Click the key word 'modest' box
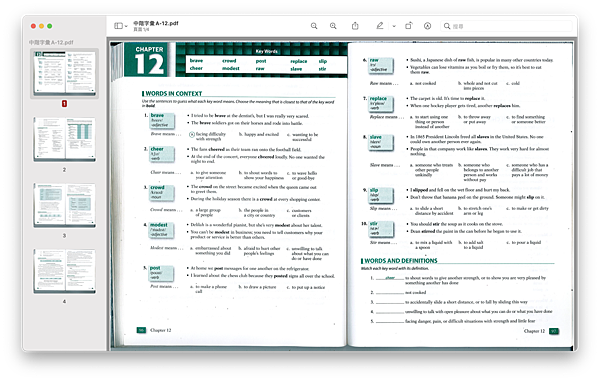Screen dimensions: 600x381 162,230
